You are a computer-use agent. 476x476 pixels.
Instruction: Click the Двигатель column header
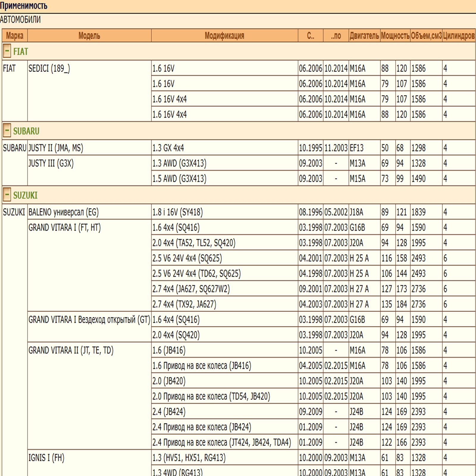click(364, 36)
